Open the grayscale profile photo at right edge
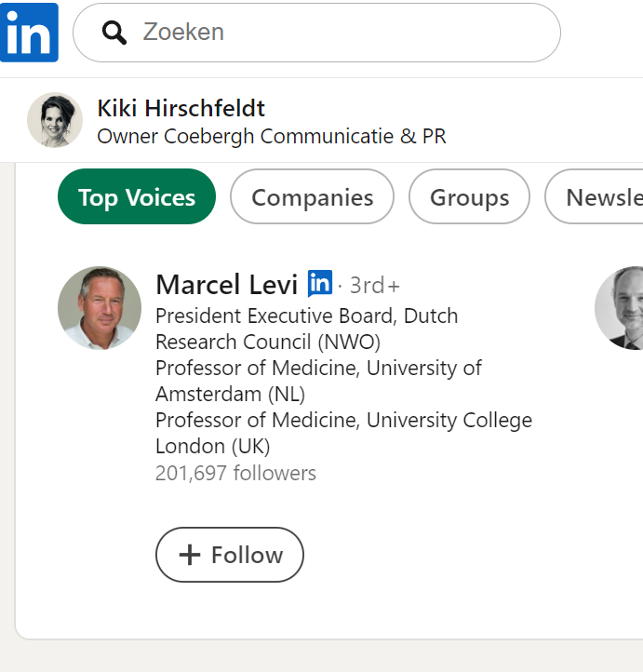This screenshot has width=643, height=672. click(619, 308)
